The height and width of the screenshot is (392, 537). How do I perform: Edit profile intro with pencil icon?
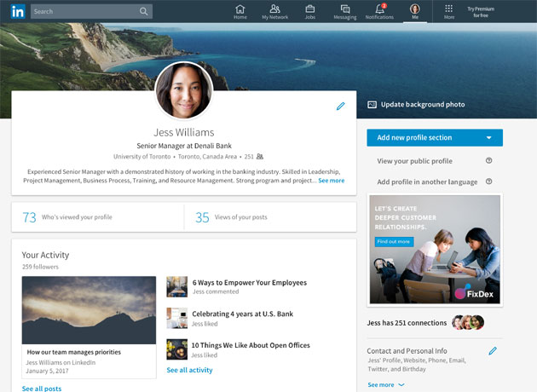[x=341, y=107]
